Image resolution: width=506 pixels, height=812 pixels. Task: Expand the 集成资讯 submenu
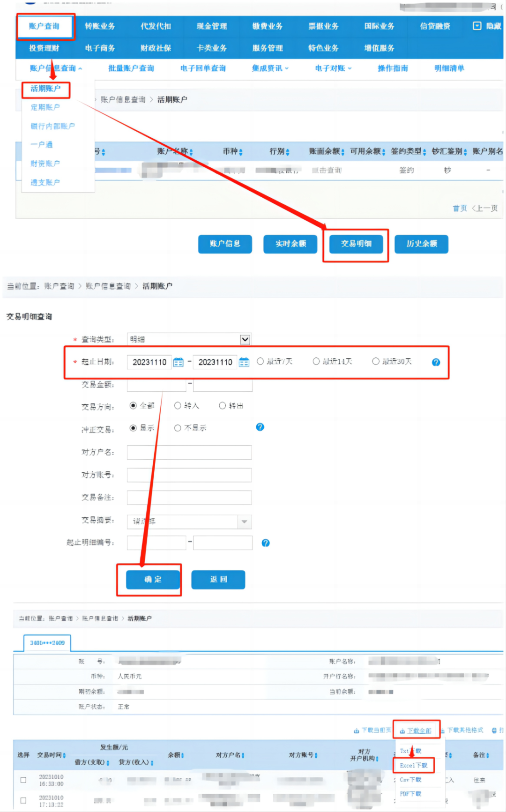[x=270, y=68]
